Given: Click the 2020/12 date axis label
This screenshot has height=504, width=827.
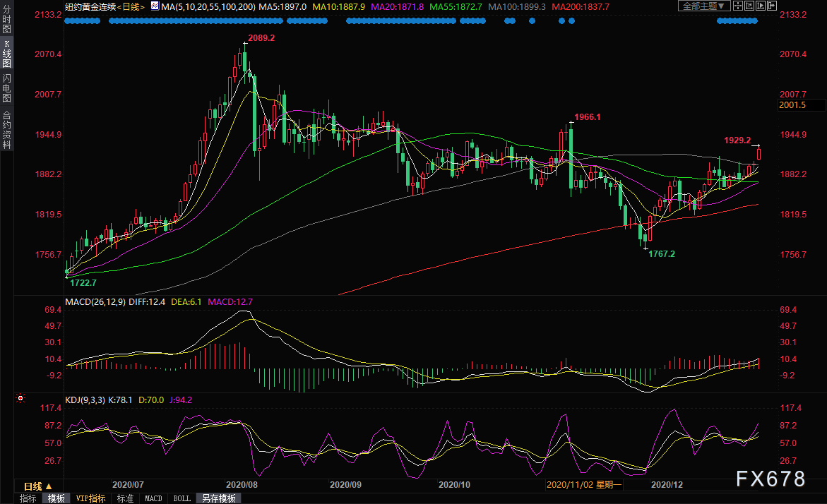Looking at the screenshot, I should 667,484.
